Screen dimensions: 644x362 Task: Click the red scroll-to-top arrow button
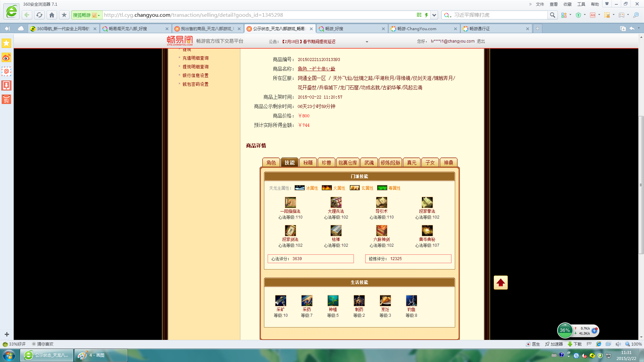point(500,283)
